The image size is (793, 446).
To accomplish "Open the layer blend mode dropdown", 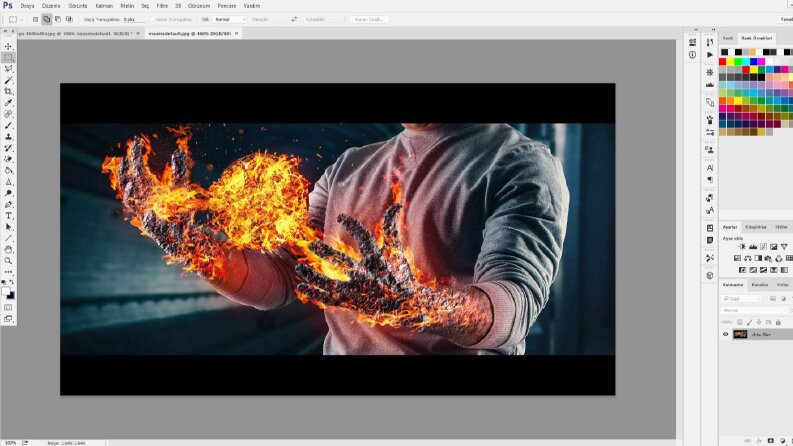I will point(754,310).
